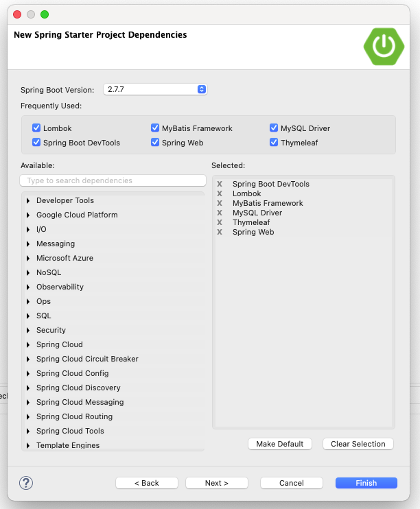
Task: Toggle the Spring Boot DevTools checkbox
Action: tap(36, 142)
